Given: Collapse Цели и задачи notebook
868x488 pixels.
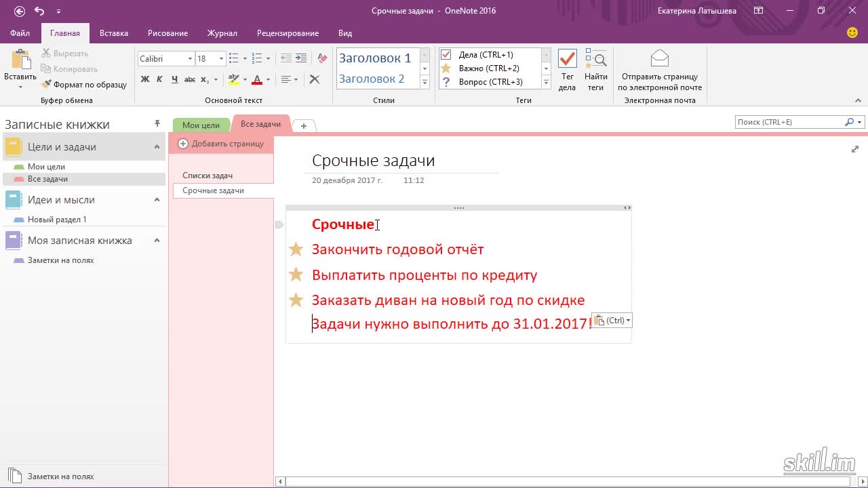Looking at the screenshot, I should 157,147.
